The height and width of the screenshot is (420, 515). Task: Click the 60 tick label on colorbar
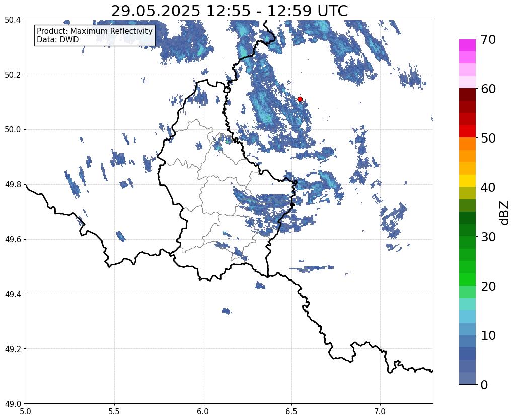click(488, 89)
